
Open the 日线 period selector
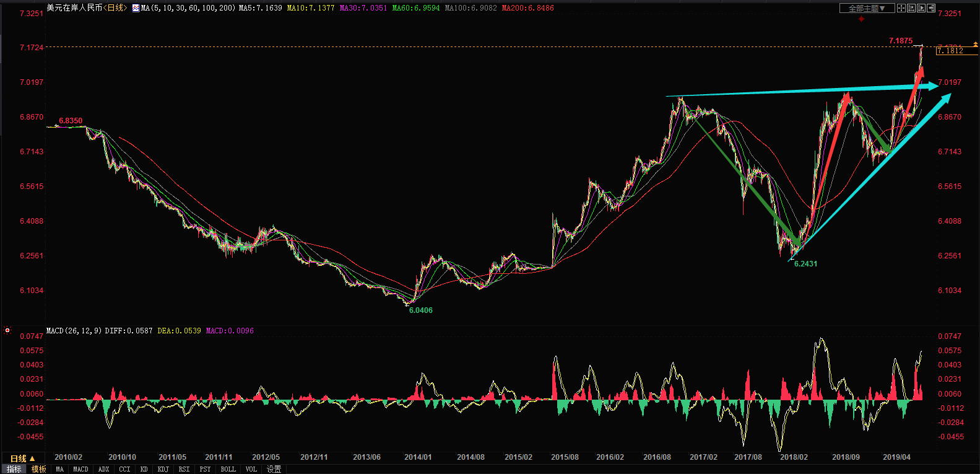click(22, 459)
